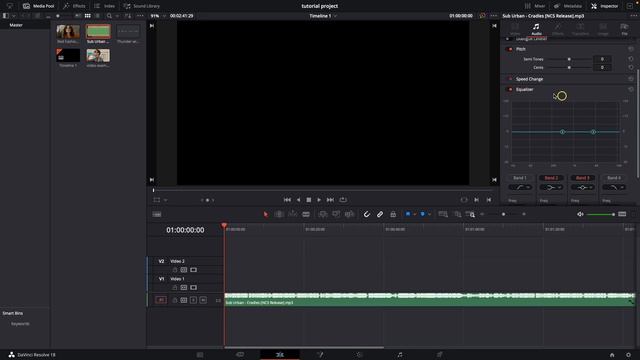Click the Insert Clip toolbar icon

322,214
